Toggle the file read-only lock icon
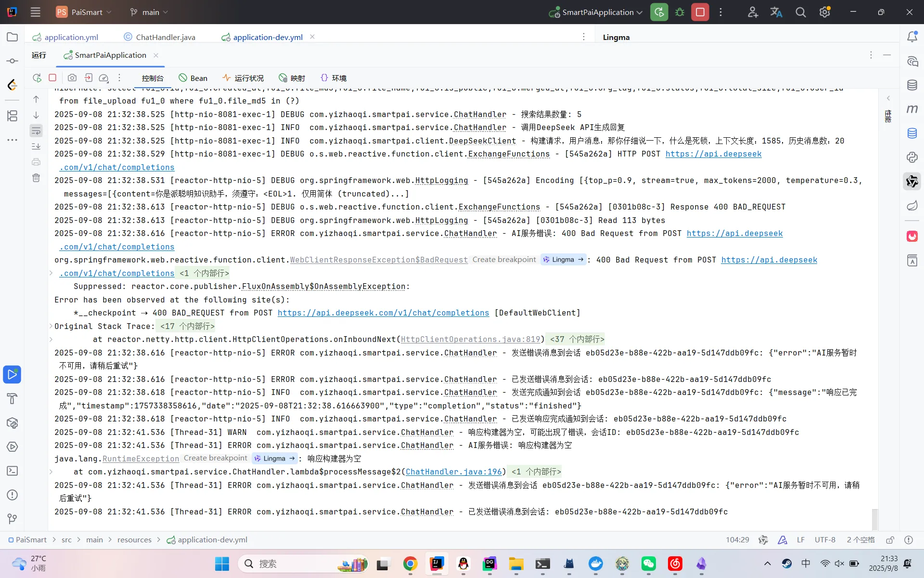 tap(890, 540)
